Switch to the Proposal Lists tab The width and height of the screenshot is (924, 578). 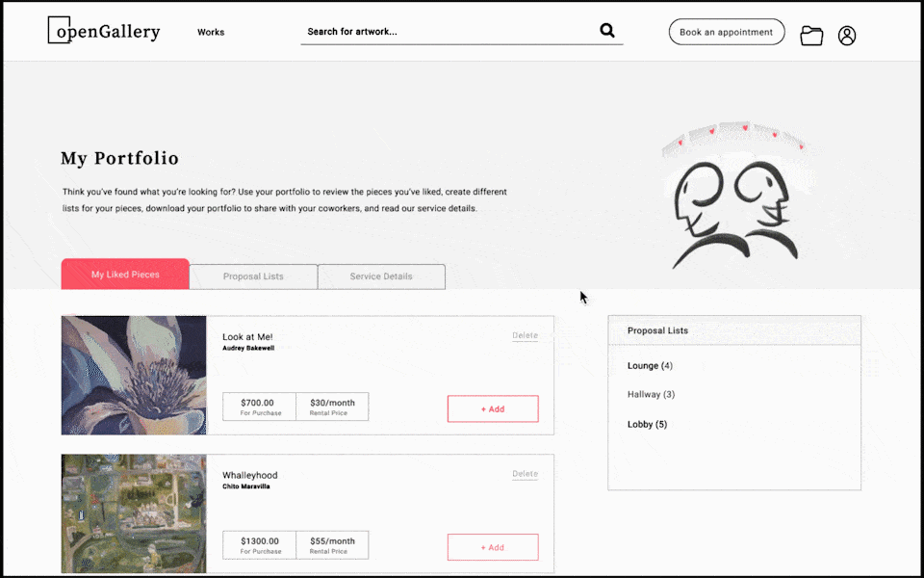point(253,276)
